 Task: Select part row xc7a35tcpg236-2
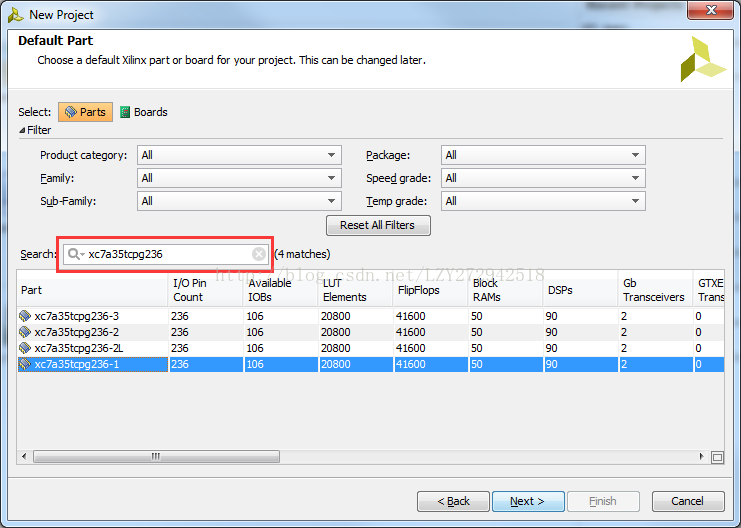370,332
